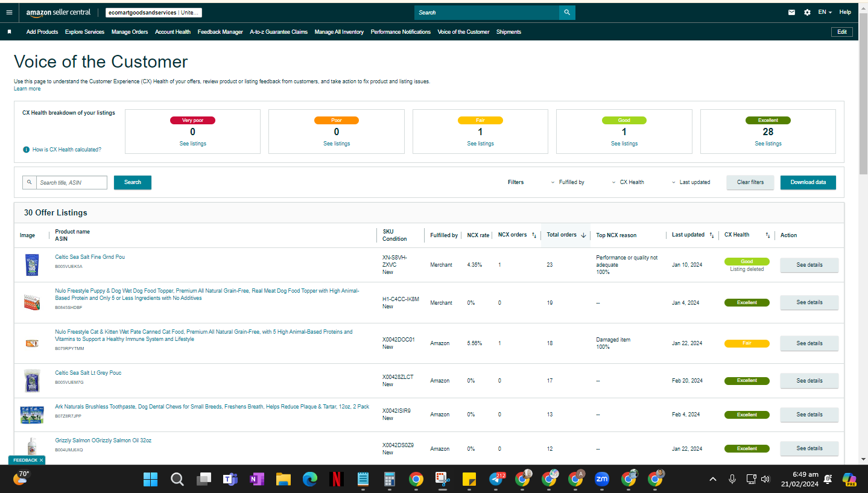Open the Help link in the header
Image resolution: width=868 pixels, height=493 pixels.
845,12
